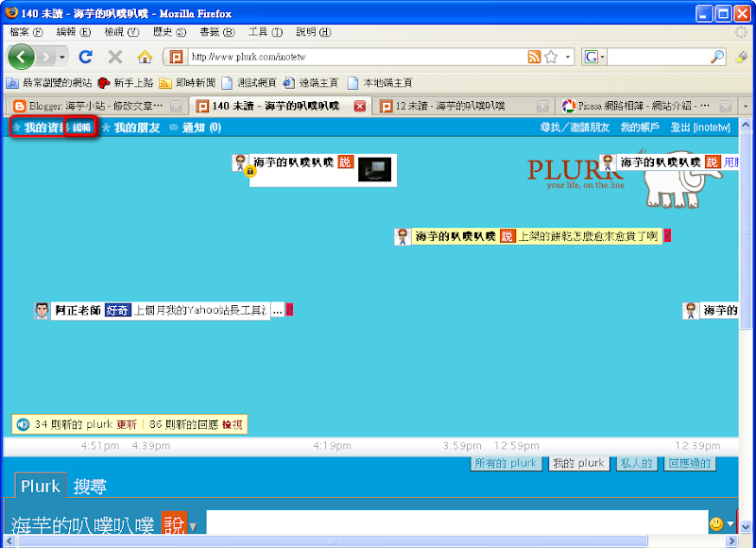This screenshot has width=756, height=548.
Task: Open the 歷史 (History) menu
Action: 169,32
